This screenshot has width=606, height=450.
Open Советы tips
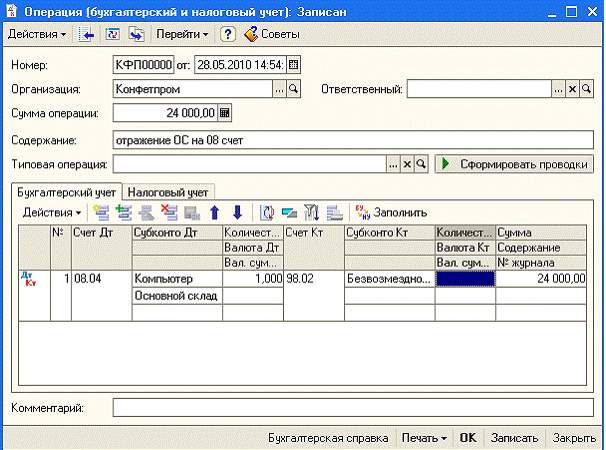272,34
